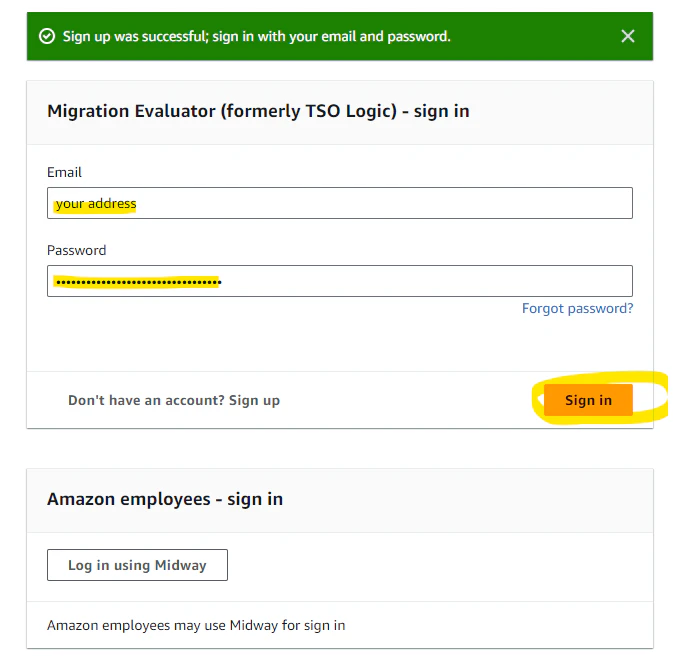Open the Forgot password? link
The height and width of the screenshot is (662, 676).
click(577, 308)
